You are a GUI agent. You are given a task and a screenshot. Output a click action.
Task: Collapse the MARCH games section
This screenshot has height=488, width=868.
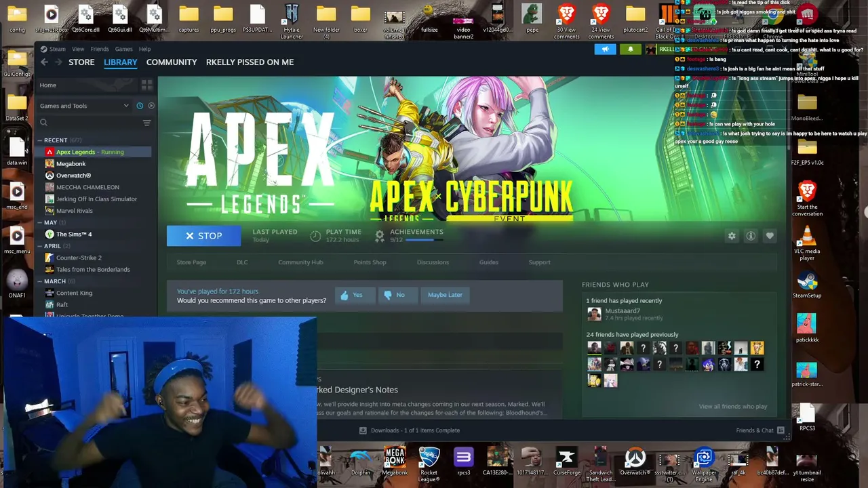[40, 281]
